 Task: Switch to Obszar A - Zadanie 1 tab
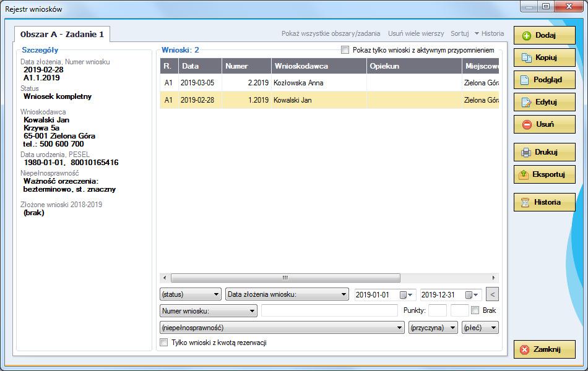click(x=62, y=34)
